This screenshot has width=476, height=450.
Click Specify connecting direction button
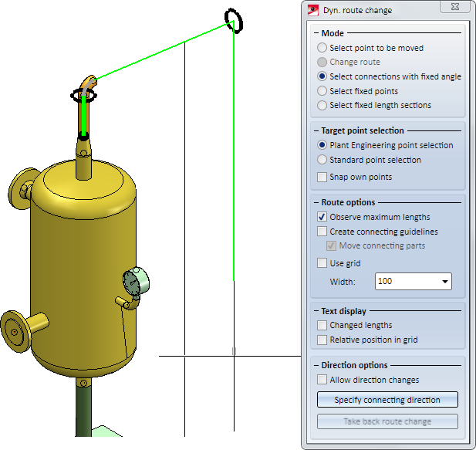(x=387, y=400)
